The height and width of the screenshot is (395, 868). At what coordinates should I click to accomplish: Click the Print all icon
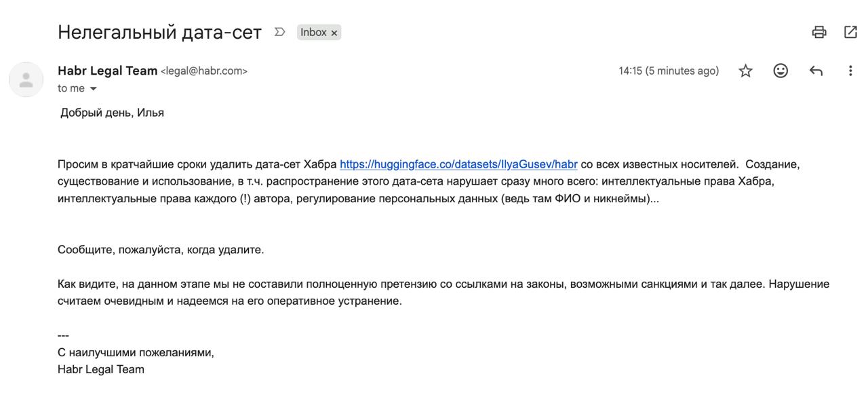819,32
